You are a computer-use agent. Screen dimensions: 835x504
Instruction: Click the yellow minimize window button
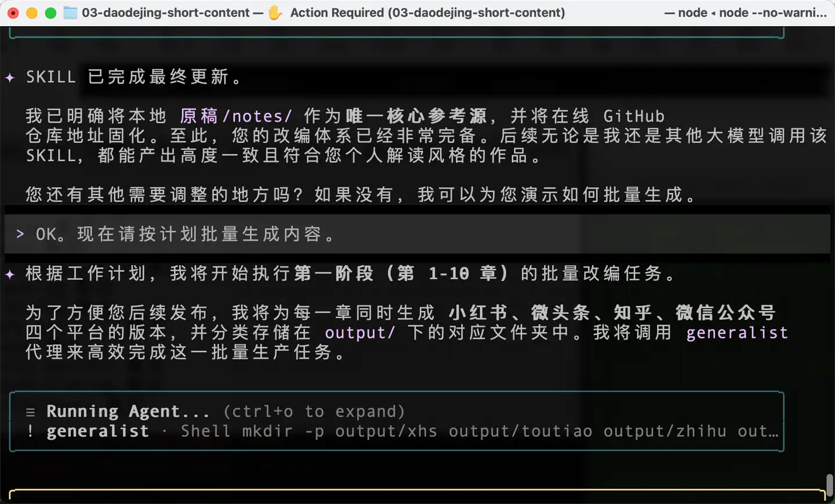click(x=32, y=13)
